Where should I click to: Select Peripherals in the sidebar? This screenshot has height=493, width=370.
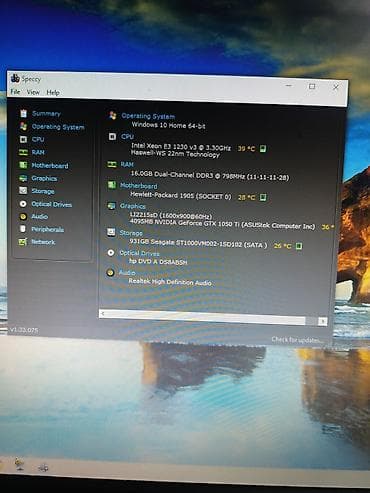[x=47, y=229]
